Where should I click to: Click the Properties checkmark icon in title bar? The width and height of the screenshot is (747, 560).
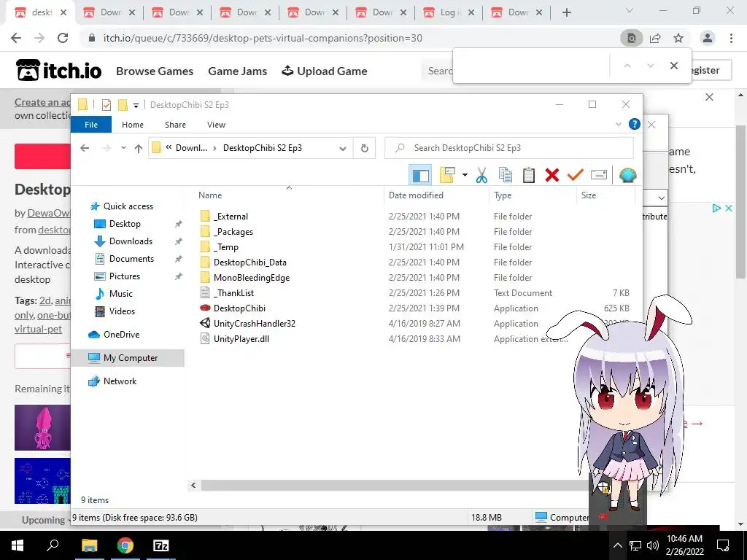pyautogui.click(x=107, y=105)
